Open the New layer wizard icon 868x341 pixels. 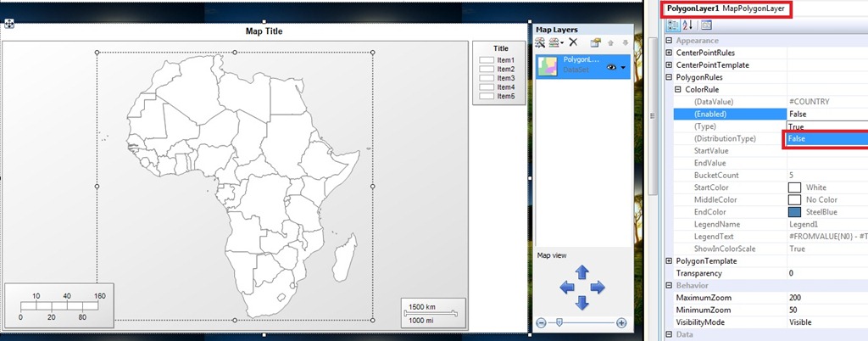point(540,42)
